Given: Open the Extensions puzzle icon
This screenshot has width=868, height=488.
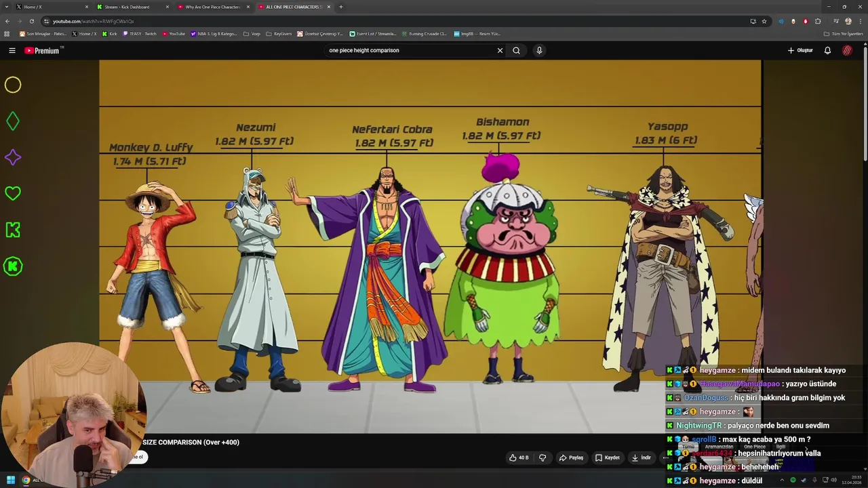Looking at the screenshot, I should (x=818, y=21).
